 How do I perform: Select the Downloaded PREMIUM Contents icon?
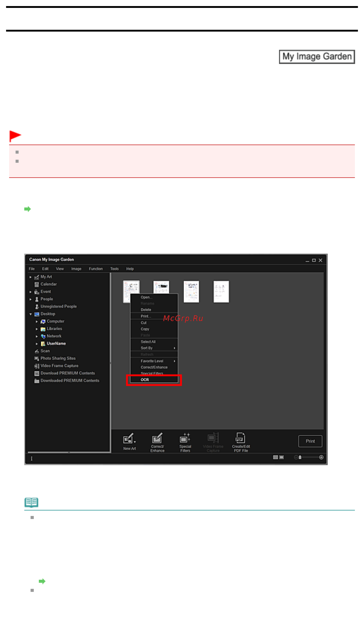[x=37, y=381]
